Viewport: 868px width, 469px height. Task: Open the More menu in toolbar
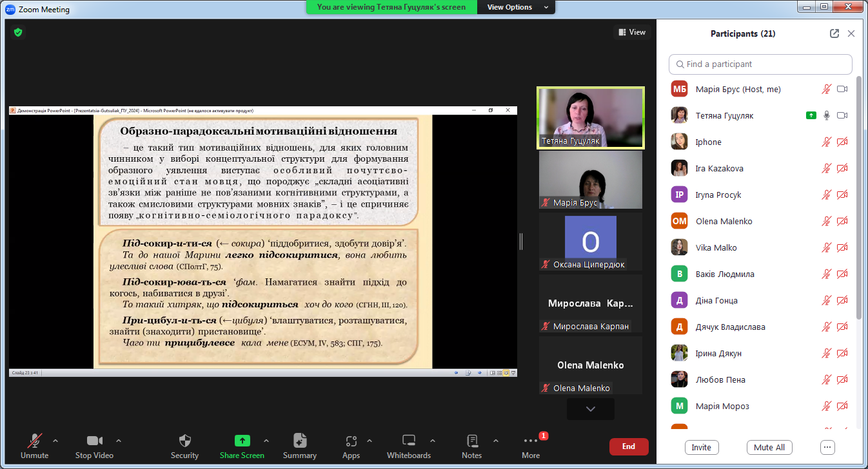531,441
